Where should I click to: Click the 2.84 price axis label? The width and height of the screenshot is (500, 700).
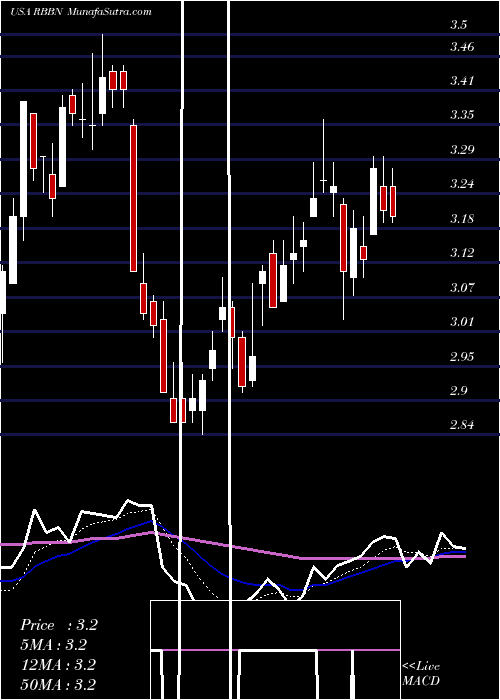click(x=462, y=425)
